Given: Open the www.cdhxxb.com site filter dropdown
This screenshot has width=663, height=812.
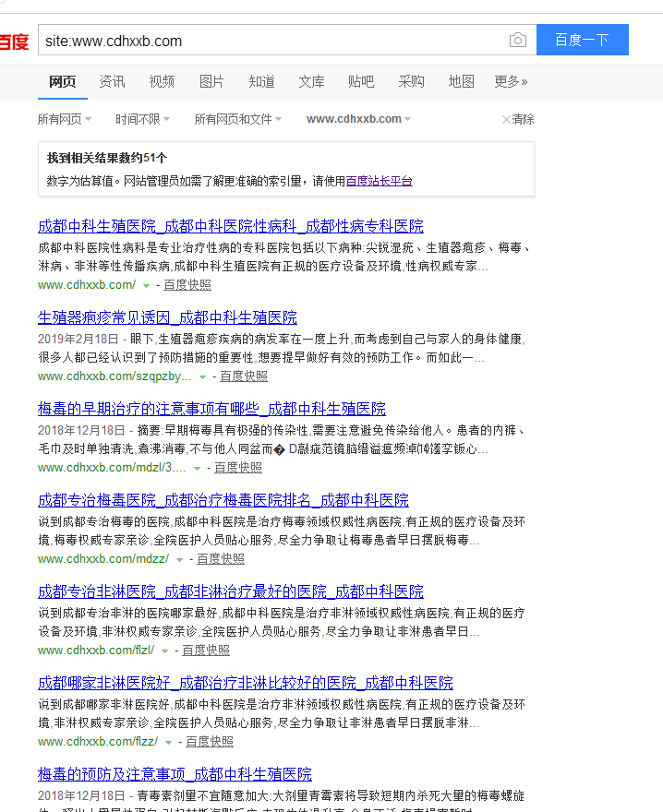Looking at the screenshot, I should 358,119.
